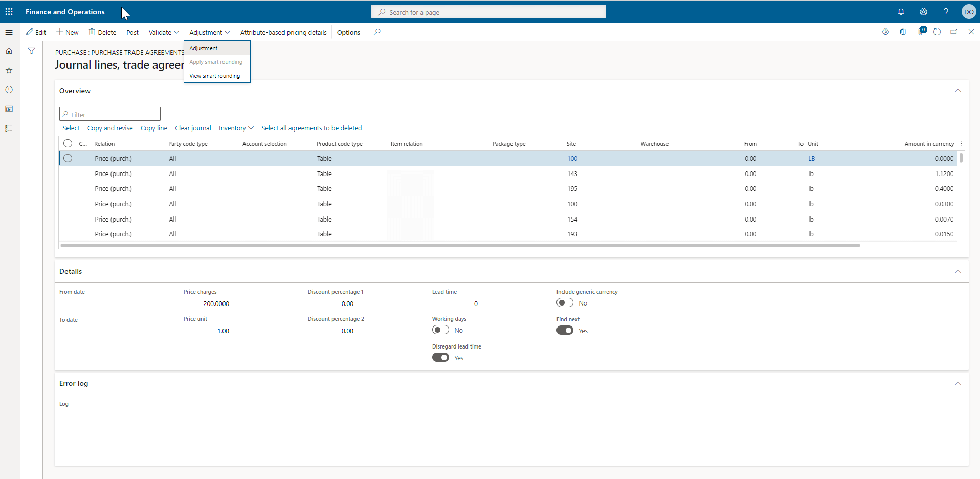
Task: Open the filter pane icon
Action: click(31, 51)
